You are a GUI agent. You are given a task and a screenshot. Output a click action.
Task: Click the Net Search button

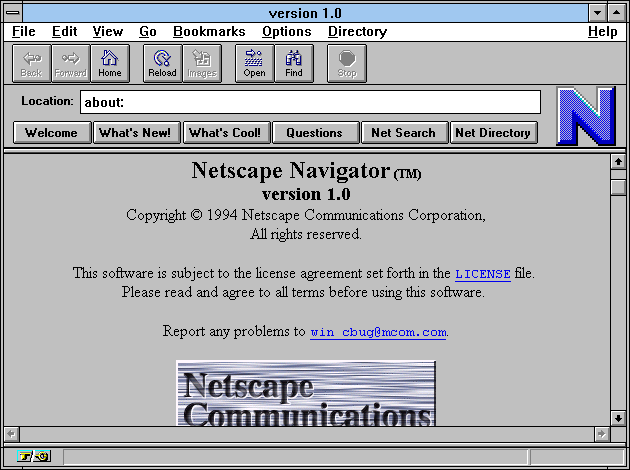[404, 133]
